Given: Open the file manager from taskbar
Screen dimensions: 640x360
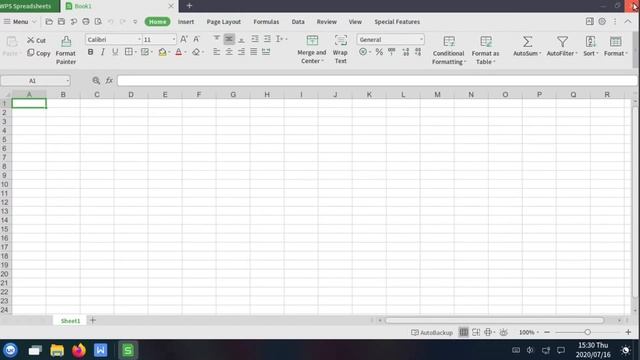Looking at the screenshot, I should pyautogui.click(x=57, y=350).
